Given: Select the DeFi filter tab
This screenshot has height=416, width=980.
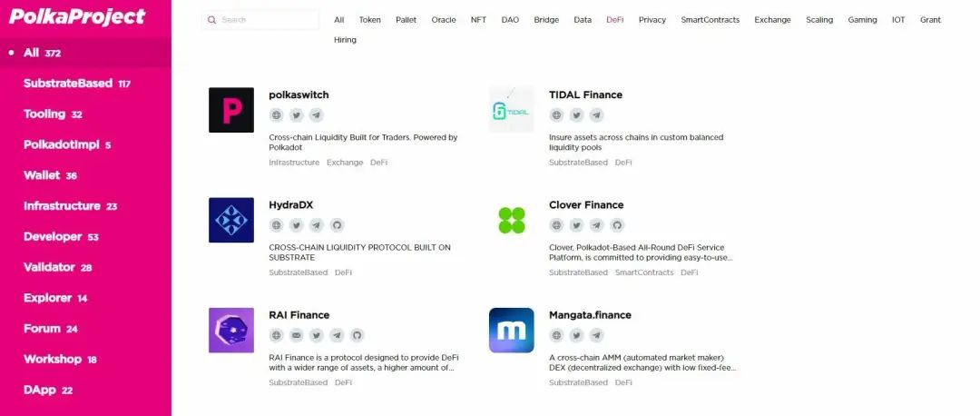Looking at the screenshot, I should click(x=615, y=20).
